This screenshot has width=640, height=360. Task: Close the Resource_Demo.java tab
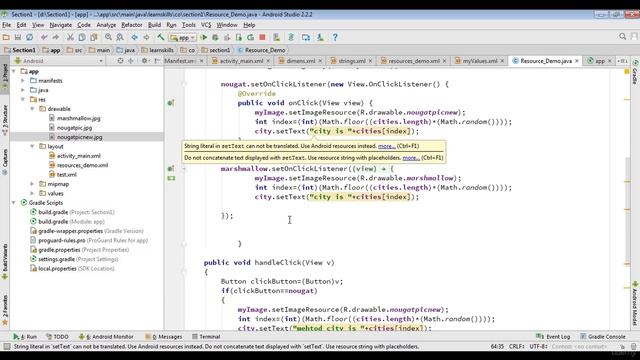(577, 61)
